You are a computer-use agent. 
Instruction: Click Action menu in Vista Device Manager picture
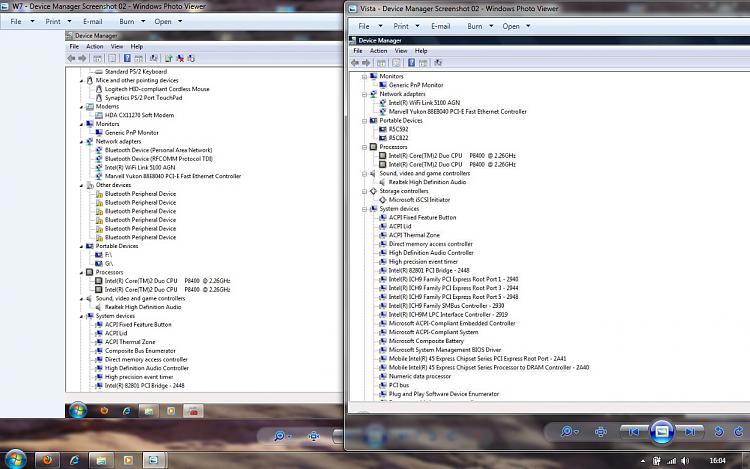click(378, 51)
